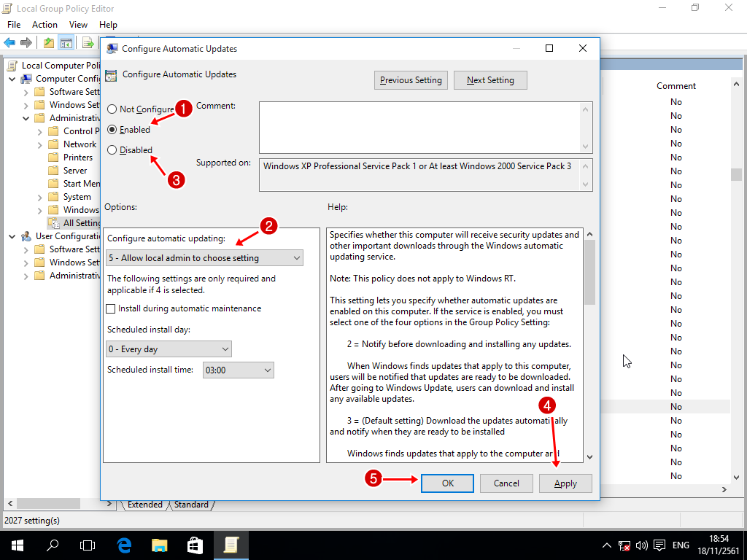Image resolution: width=747 pixels, height=560 pixels.
Task: Click the '2027 setting(s)' status bar text
Action: pos(32,521)
